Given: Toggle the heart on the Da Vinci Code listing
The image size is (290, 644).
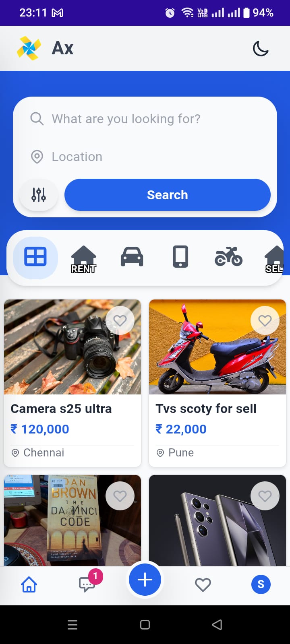Looking at the screenshot, I should click(120, 495).
